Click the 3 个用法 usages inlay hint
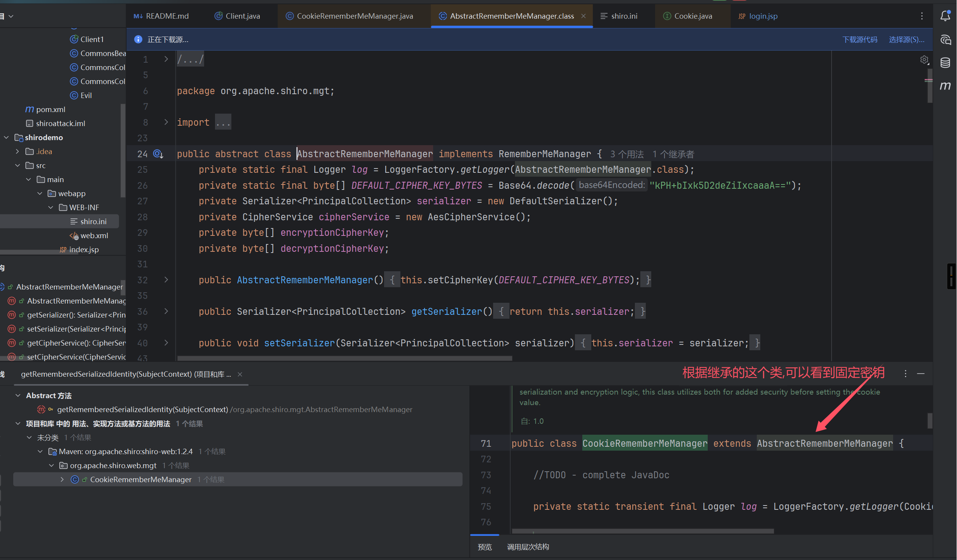957x560 pixels. (x=627, y=154)
